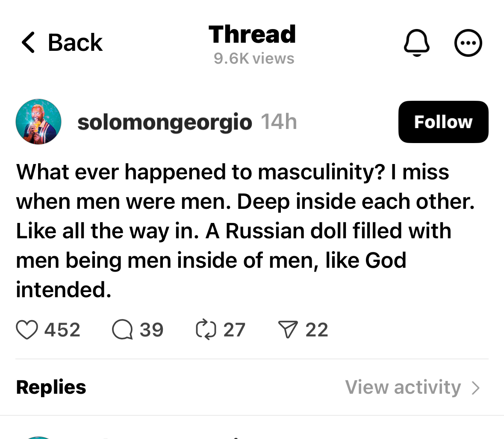The height and width of the screenshot is (439, 504).
Task: Repost using the circular arrows icon
Action: [x=206, y=330]
